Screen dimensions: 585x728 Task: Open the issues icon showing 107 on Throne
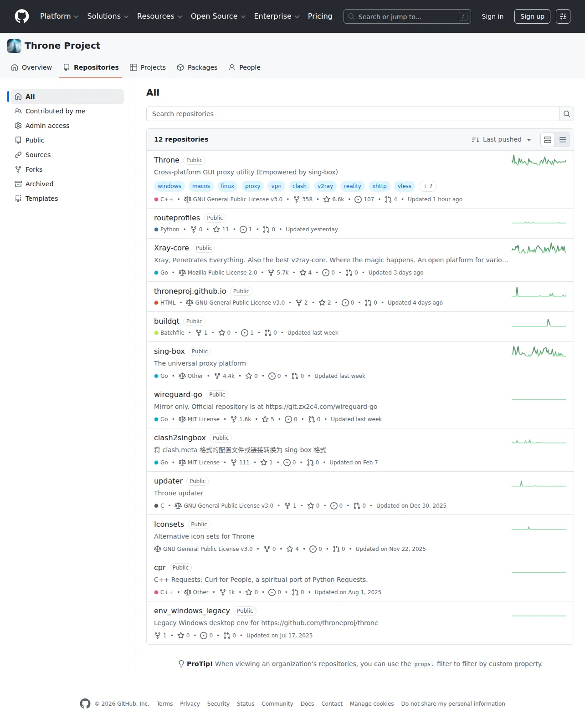pyautogui.click(x=358, y=199)
